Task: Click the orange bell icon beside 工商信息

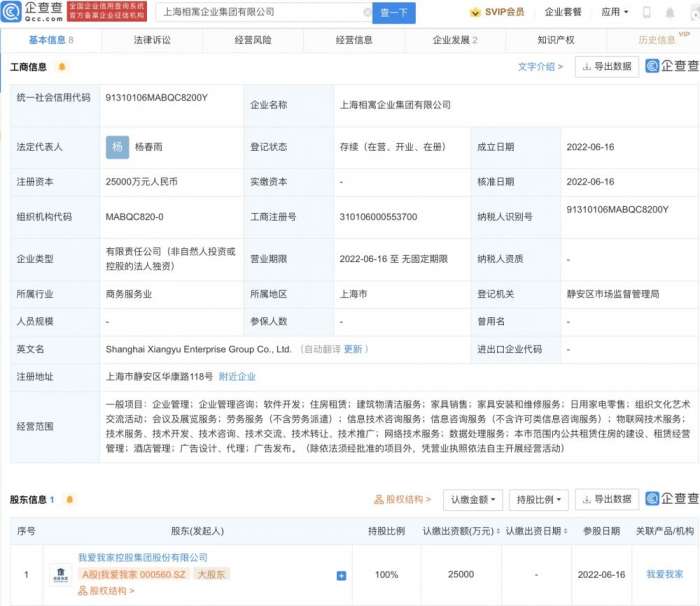Action: (62, 67)
